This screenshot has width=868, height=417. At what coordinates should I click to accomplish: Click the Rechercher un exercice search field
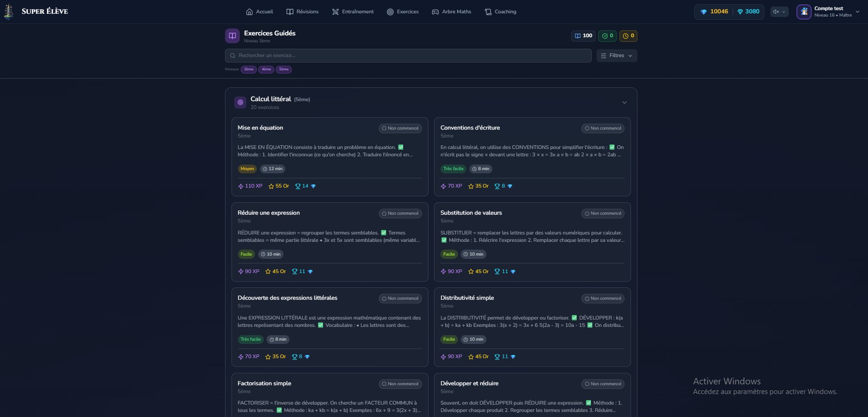click(x=408, y=56)
